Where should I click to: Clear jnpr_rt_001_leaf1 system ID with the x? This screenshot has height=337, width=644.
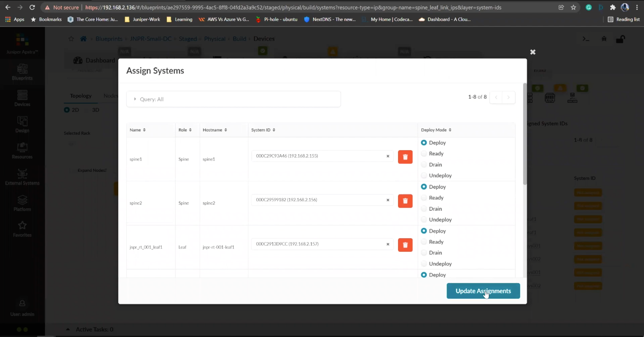388,244
